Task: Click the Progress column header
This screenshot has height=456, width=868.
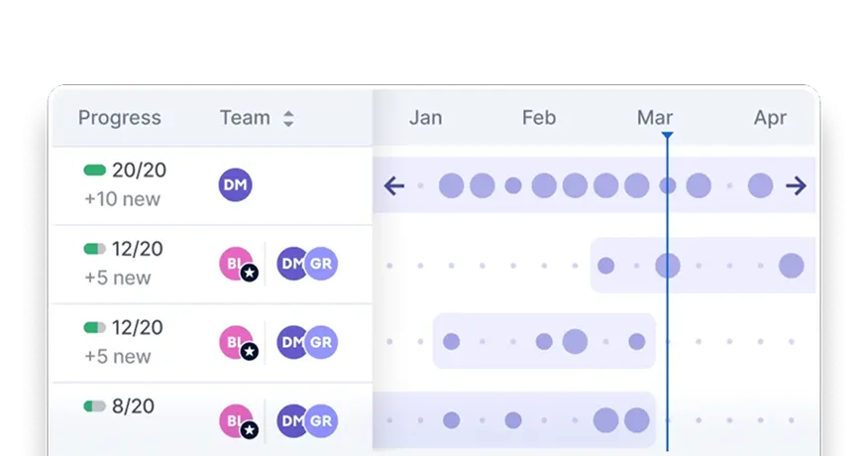Action: (120, 117)
